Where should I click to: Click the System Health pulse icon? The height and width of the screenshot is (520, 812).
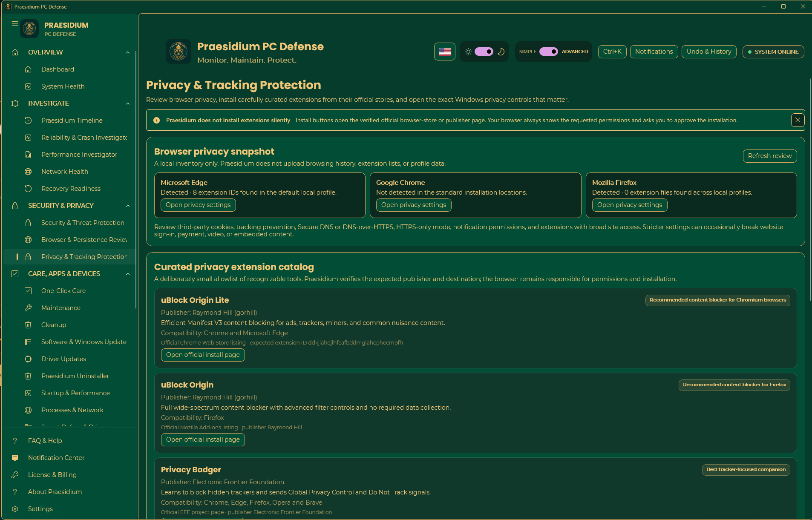click(28, 86)
